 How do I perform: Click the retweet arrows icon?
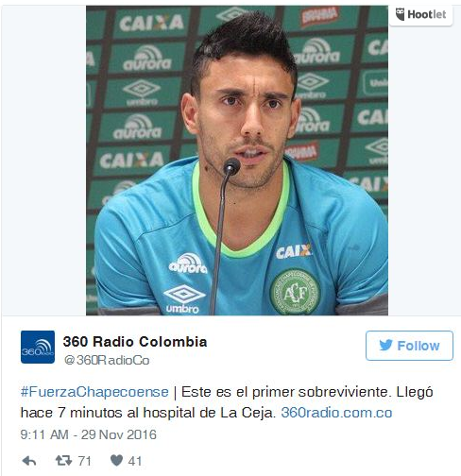pos(63,461)
